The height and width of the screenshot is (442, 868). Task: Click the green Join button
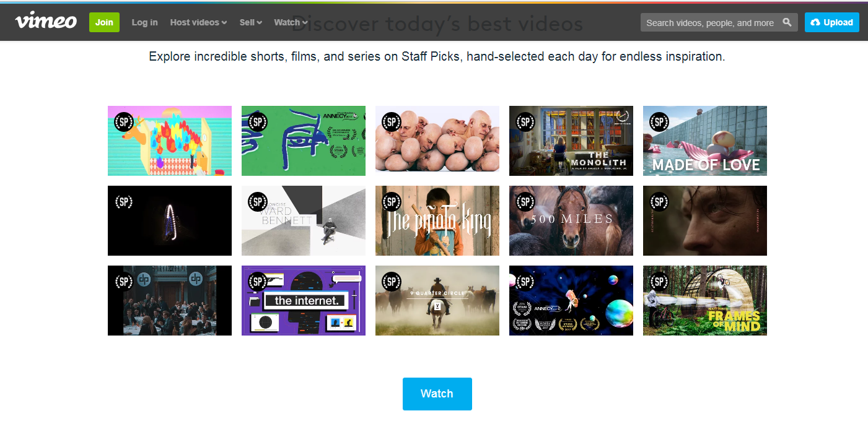point(104,22)
